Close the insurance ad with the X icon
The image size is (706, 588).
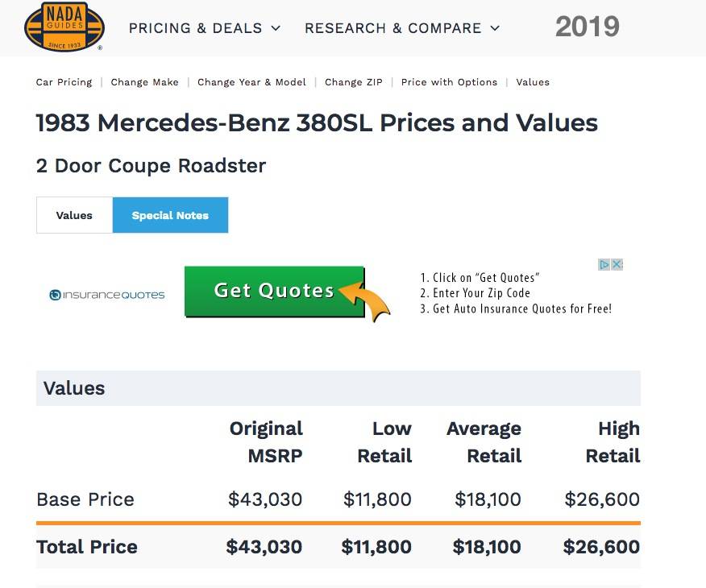[x=617, y=264]
